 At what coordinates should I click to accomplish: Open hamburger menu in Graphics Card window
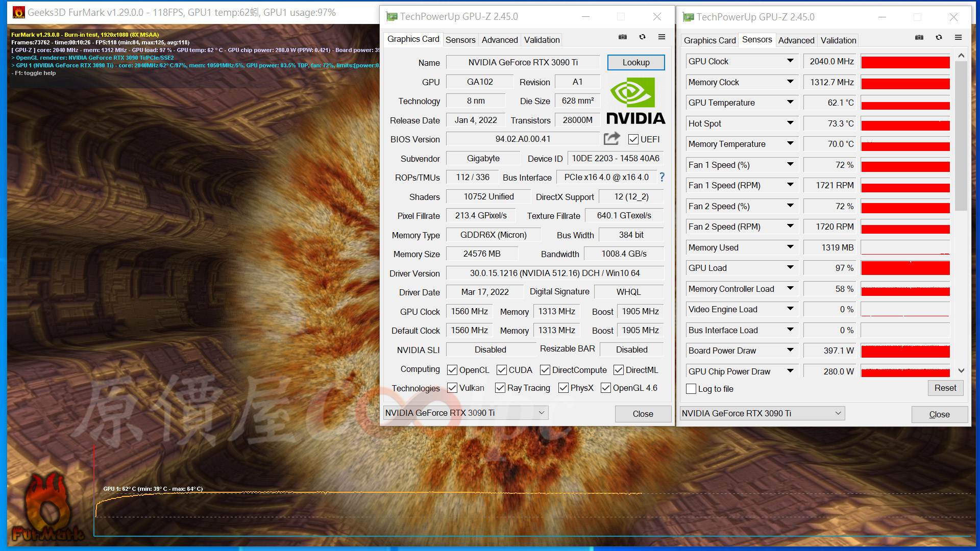(x=661, y=37)
